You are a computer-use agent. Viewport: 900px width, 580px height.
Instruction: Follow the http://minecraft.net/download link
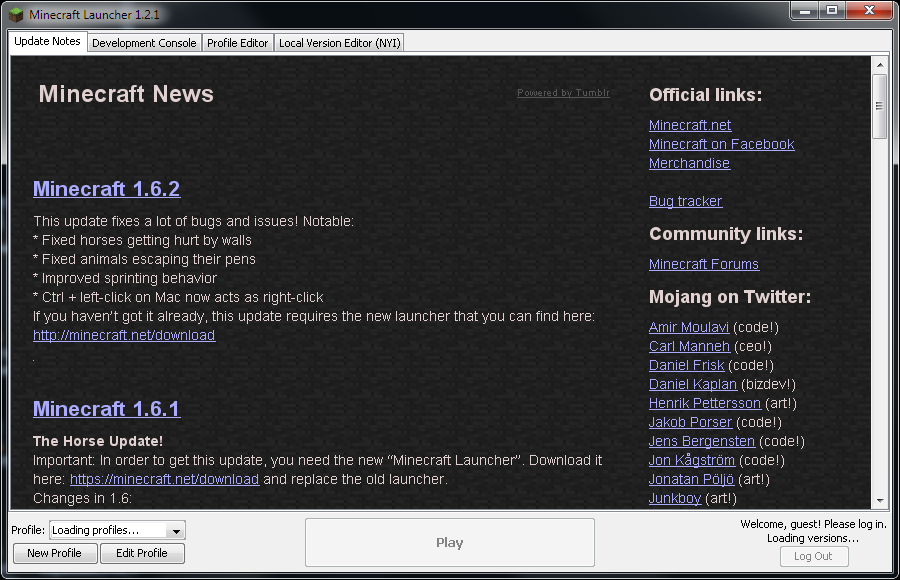[x=124, y=335]
